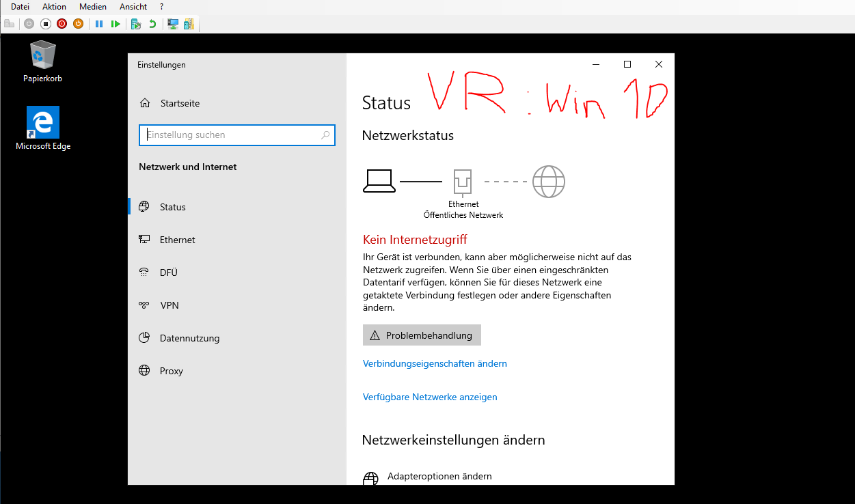
Task: Open the Datei menu
Action: tap(20, 6)
